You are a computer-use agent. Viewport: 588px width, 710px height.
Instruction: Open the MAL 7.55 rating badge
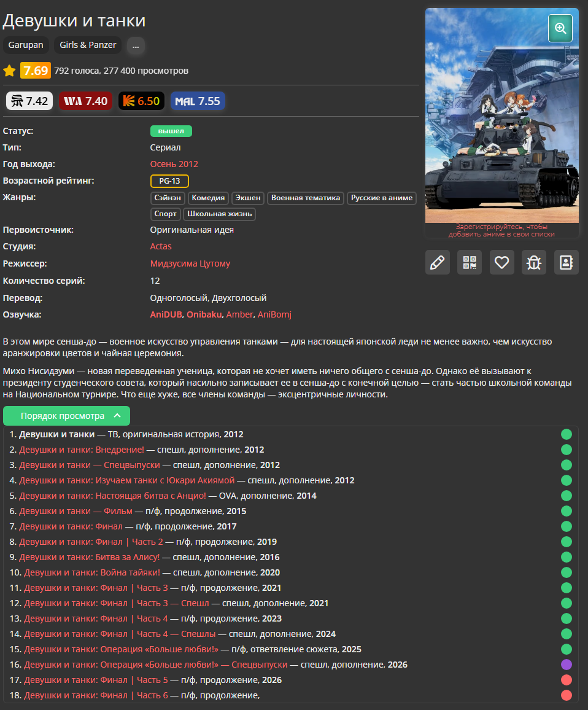pos(198,101)
